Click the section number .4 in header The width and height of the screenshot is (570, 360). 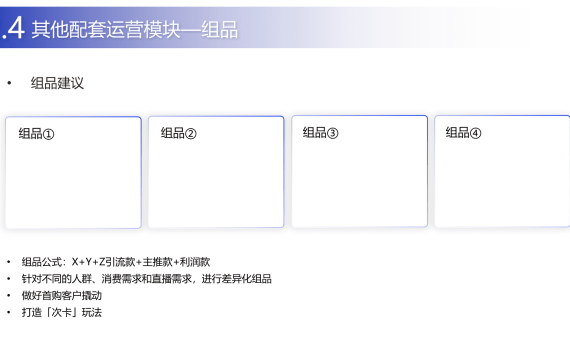[x=13, y=28]
